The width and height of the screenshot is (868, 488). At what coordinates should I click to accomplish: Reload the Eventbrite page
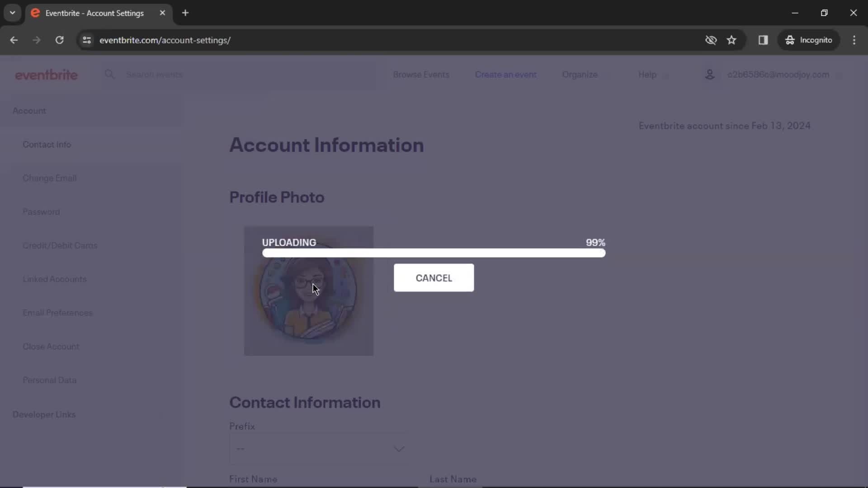(59, 40)
